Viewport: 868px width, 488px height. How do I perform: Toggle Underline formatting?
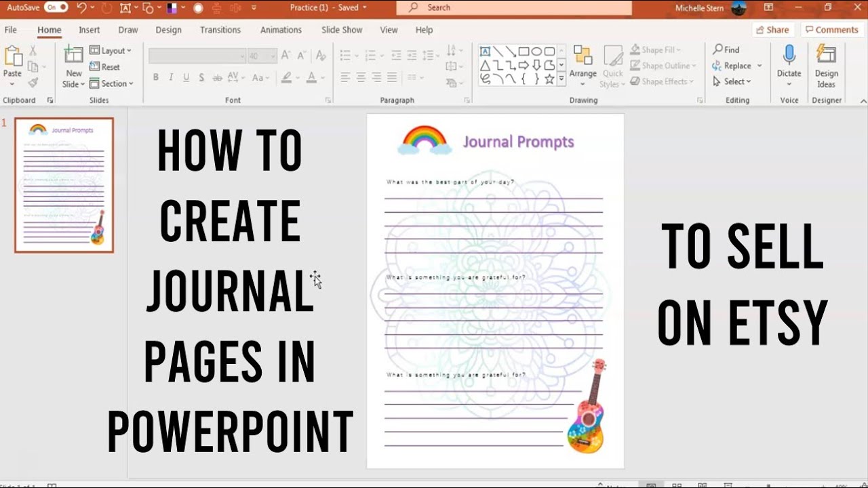click(x=186, y=77)
